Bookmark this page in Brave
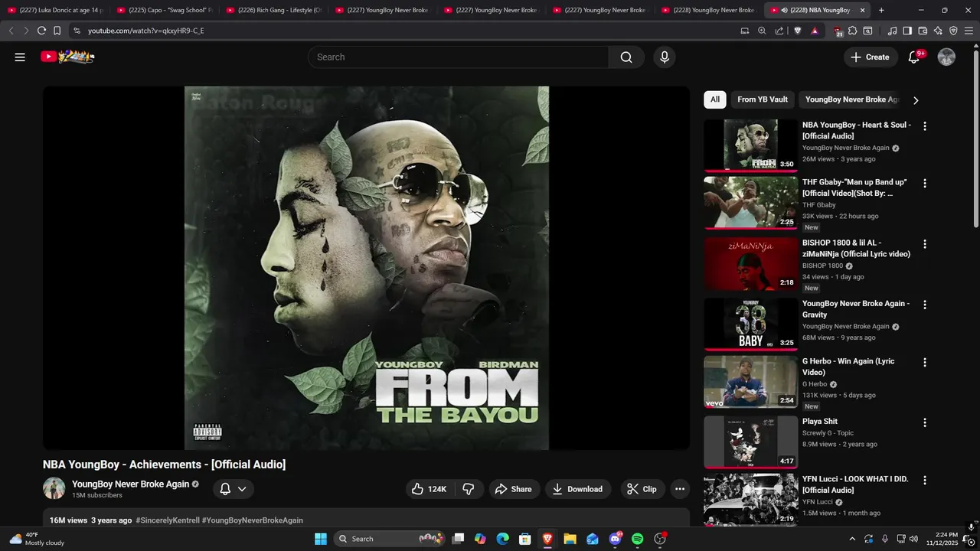 click(x=57, y=31)
